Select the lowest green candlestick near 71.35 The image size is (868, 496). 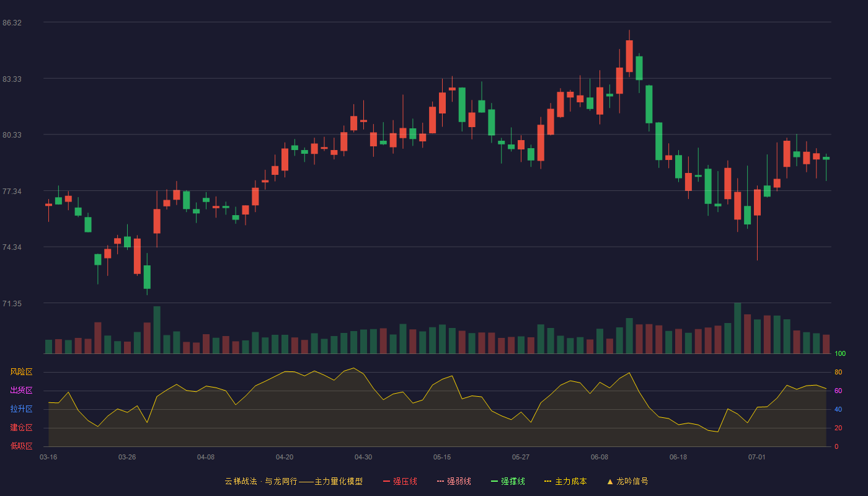147,277
